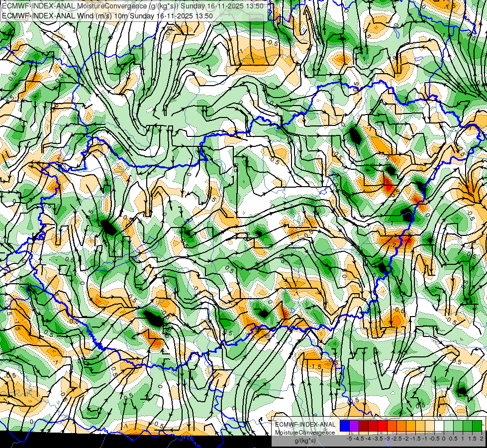Click the blue legend swatch below -5
The image size is (487, 448).
click(x=345, y=426)
